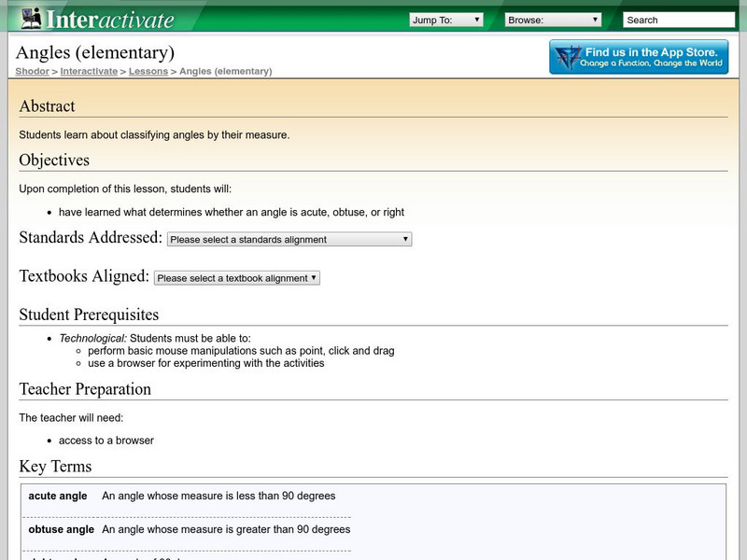Click the Standards Addressed label
This screenshot has width=747, height=560.
91,238
